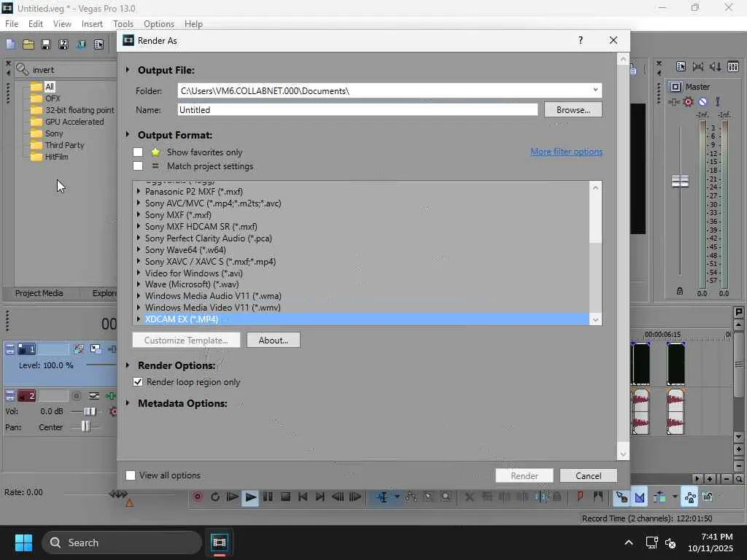Click the Insert Region icon in toolbar
The height and width of the screenshot is (560, 747).
pyautogui.click(x=598, y=497)
